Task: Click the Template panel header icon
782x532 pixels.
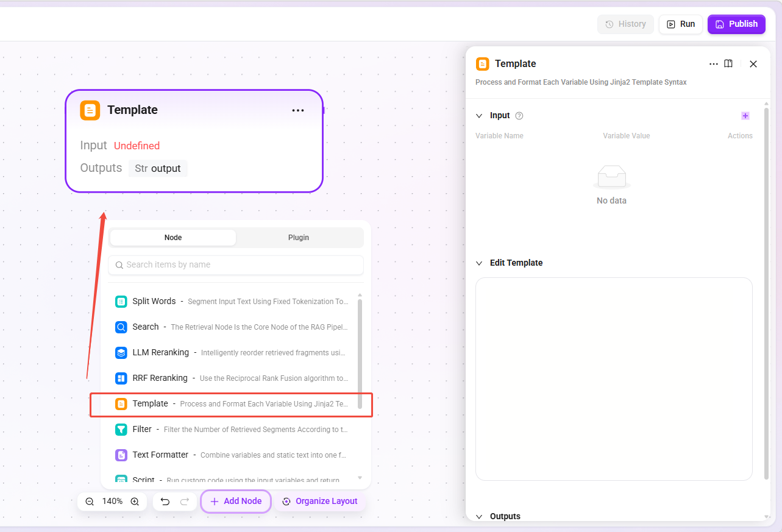Action: click(483, 64)
